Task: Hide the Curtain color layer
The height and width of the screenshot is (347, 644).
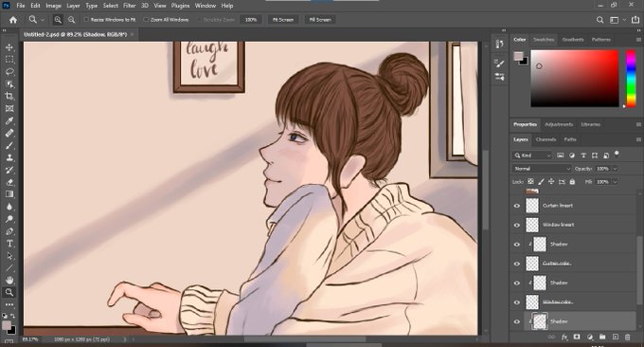Action: [517, 264]
